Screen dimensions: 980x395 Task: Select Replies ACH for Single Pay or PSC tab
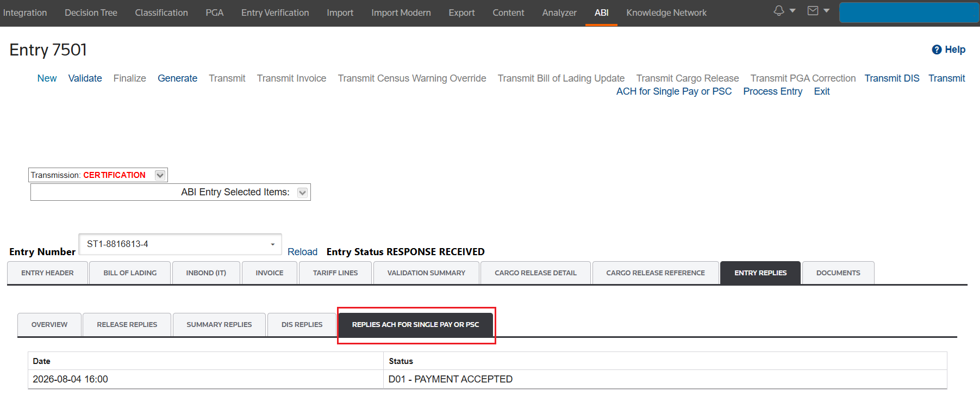pos(415,324)
